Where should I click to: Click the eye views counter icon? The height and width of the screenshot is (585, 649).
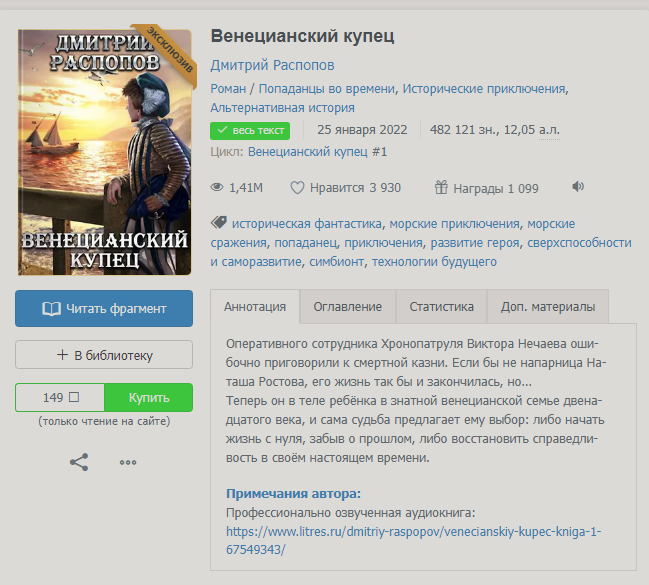click(x=217, y=188)
